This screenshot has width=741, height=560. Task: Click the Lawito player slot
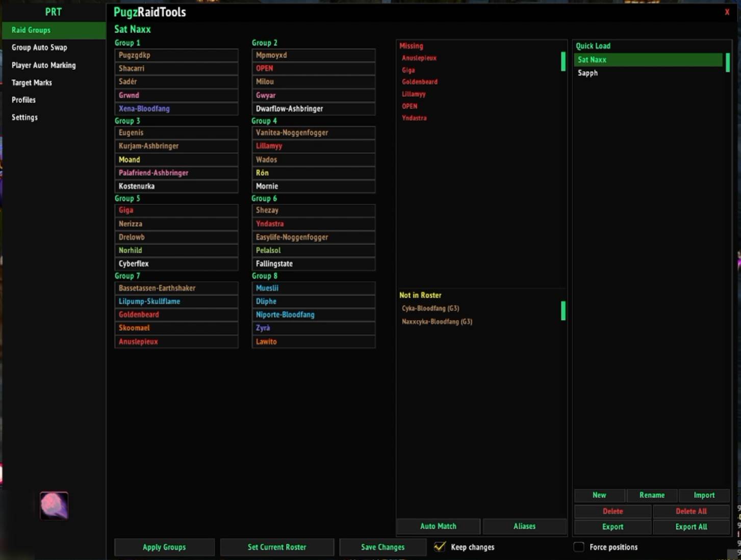(x=314, y=341)
